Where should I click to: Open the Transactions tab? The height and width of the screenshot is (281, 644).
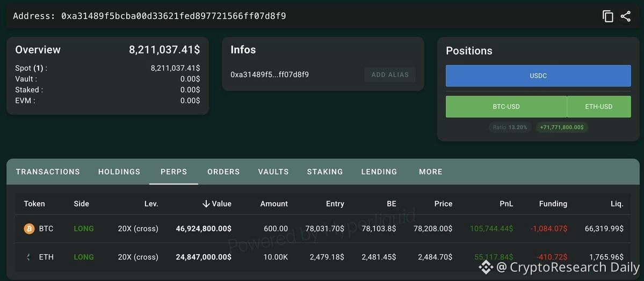(x=48, y=172)
